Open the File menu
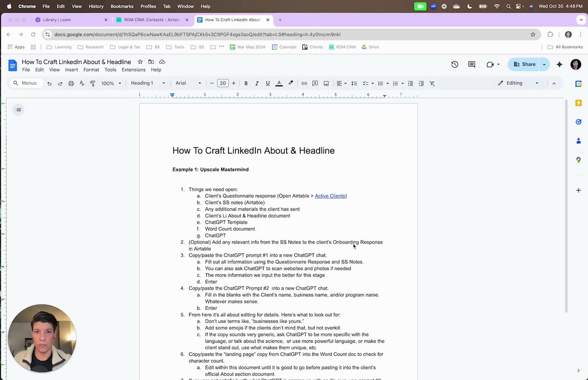The image size is (588, 380). (x=26, y=70)
